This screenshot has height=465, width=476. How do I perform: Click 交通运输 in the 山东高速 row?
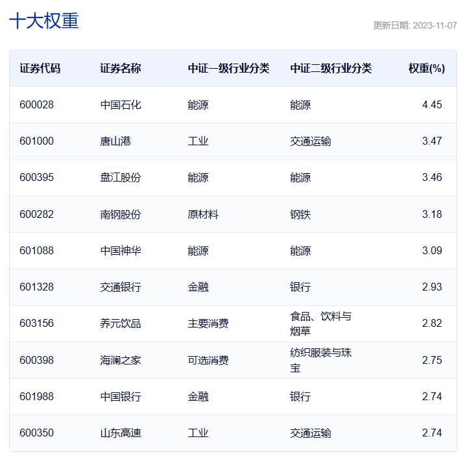point(311,433)
